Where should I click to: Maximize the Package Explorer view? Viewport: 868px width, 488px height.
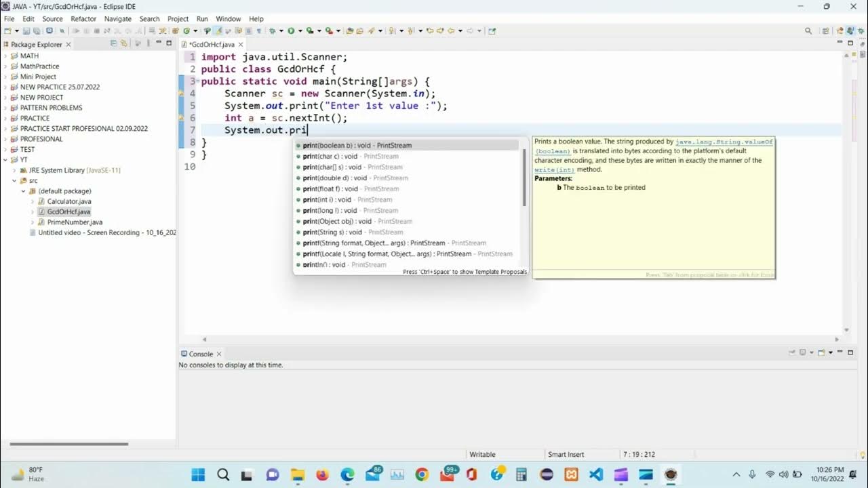(169, 43)
